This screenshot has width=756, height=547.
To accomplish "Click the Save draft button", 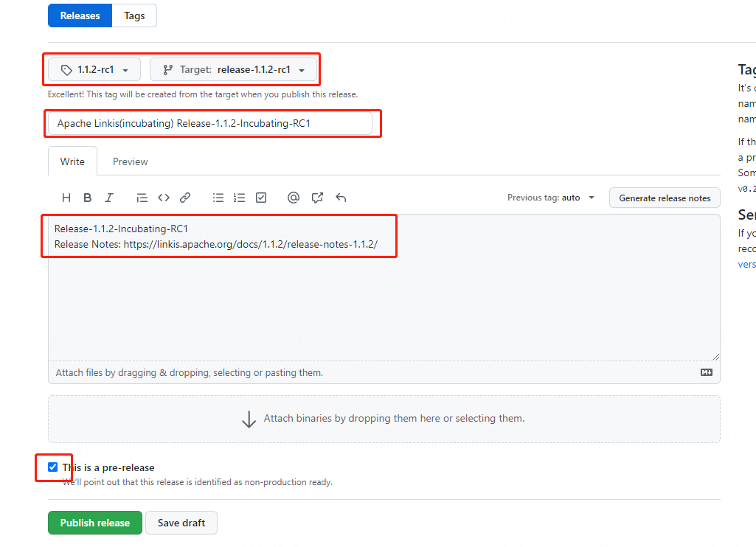I will pos(181,523).
